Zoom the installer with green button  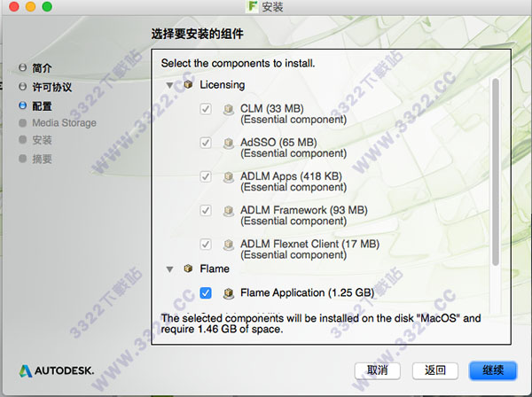47,6
